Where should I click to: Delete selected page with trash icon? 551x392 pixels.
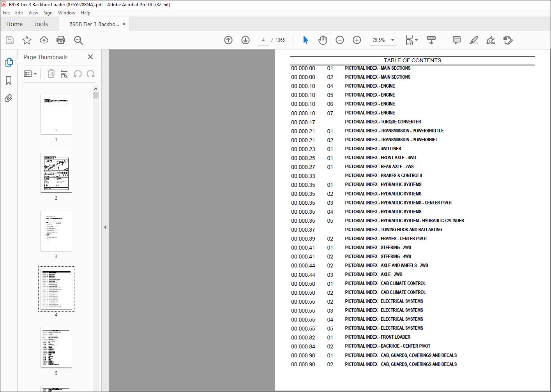51,74
